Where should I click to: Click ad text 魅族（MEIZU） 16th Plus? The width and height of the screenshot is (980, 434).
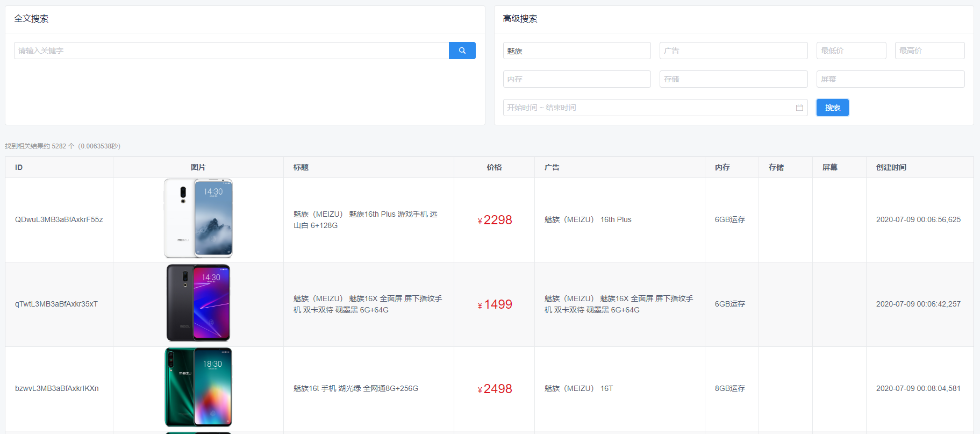click(588, 219)
